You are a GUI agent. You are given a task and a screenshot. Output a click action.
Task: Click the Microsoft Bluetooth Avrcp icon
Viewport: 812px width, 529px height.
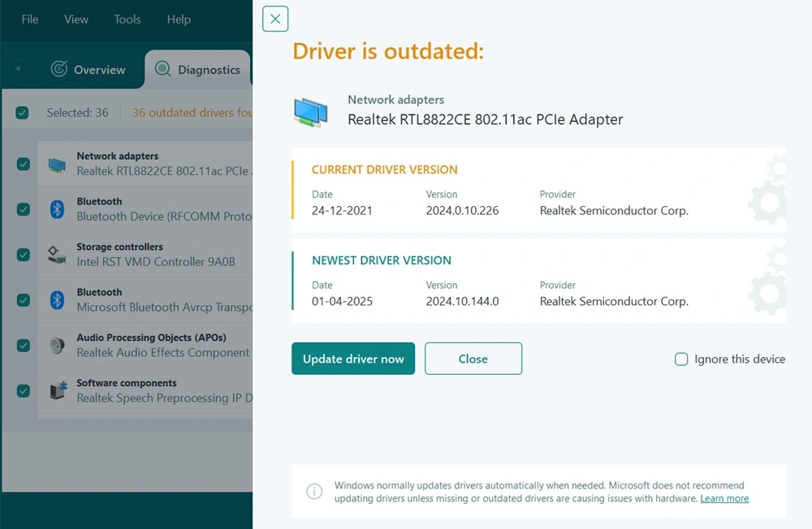pyautogui.click(x=57, y=300)
